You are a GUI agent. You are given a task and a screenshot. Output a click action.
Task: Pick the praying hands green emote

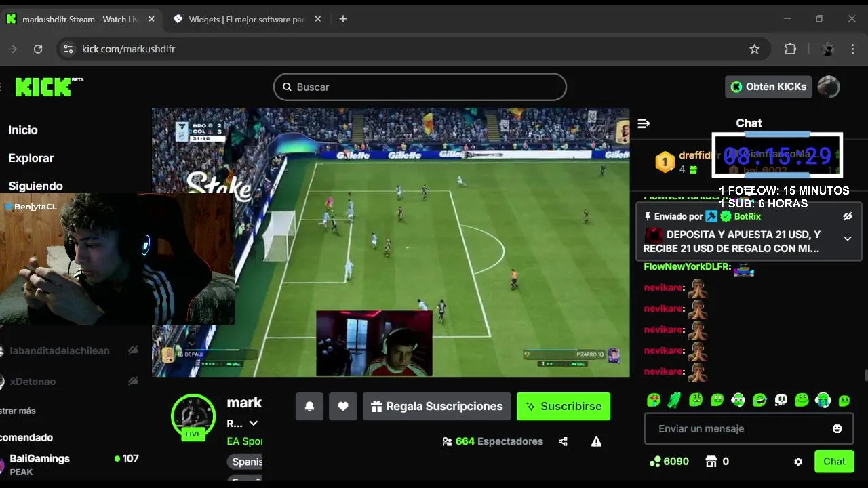[x=675, y=400]
